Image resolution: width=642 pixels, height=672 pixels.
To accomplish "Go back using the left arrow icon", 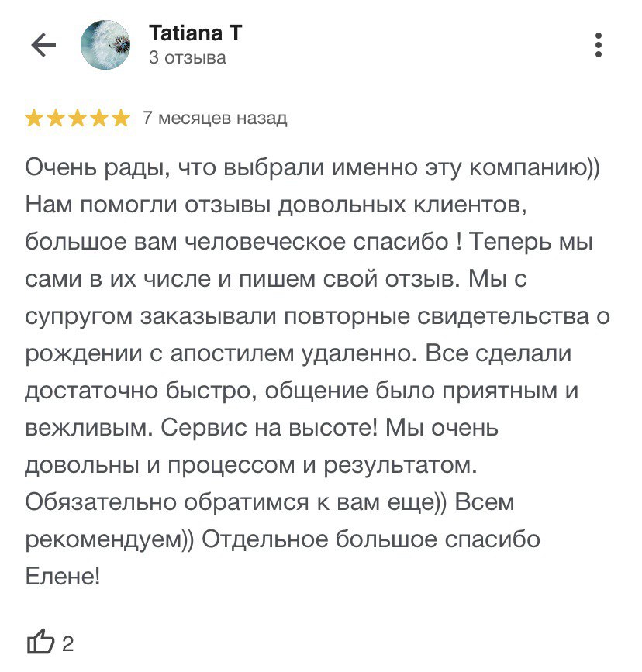I will [43, 45].
